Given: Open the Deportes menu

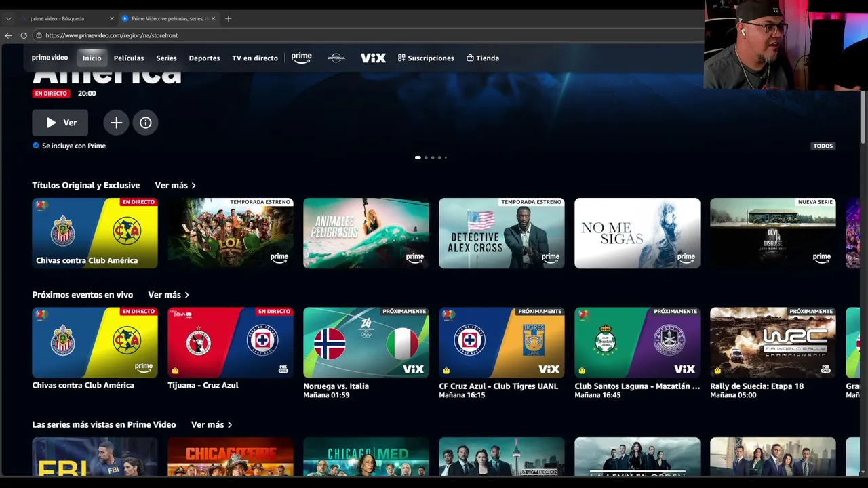Looking at the screenshot, I should coord(204,58).
